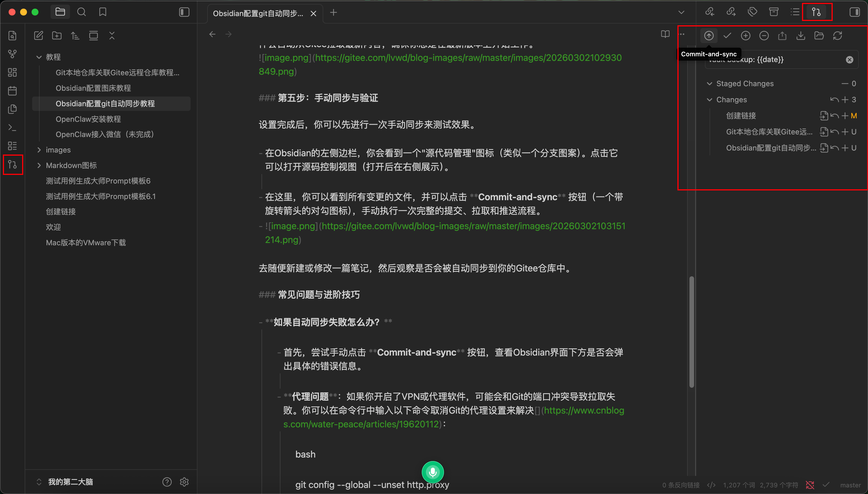Open Mac版本的VMware下载 note
Image resolution: width=868 pixels, height=494 pixels.
click(x=86, y=243)
